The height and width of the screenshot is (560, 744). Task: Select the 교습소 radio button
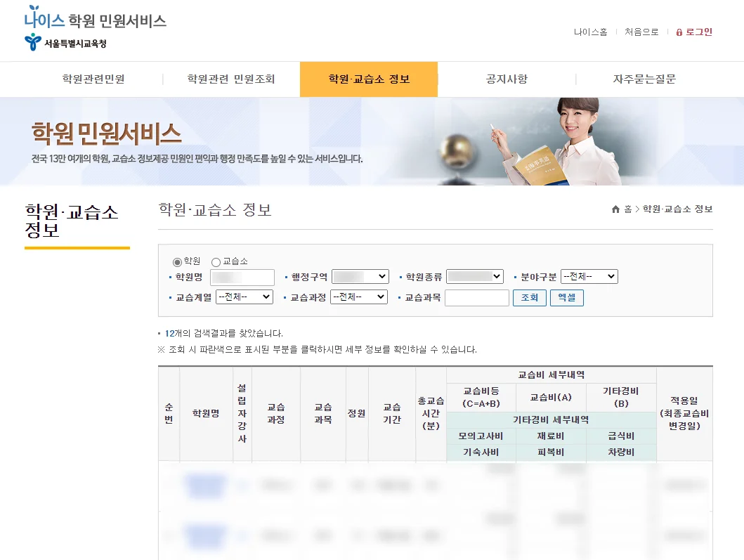[216, 262]
